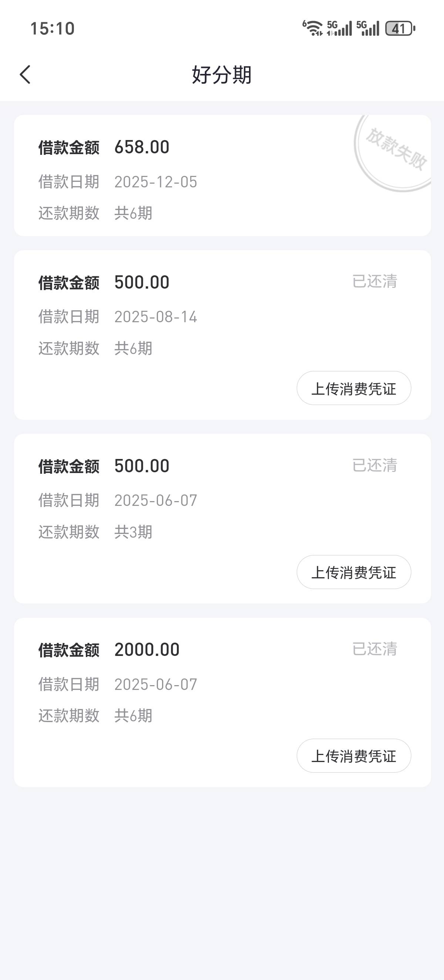Tap the first 5G signal icon
This screenshot has height=980, width=444.
[340, 28]
